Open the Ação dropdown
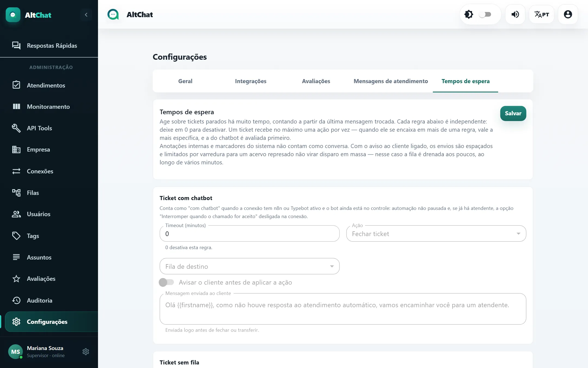 pos(436,234)
